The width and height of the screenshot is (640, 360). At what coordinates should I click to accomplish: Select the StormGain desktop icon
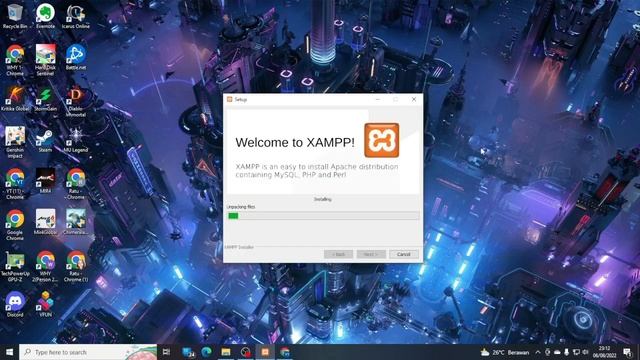click(45, 99)
